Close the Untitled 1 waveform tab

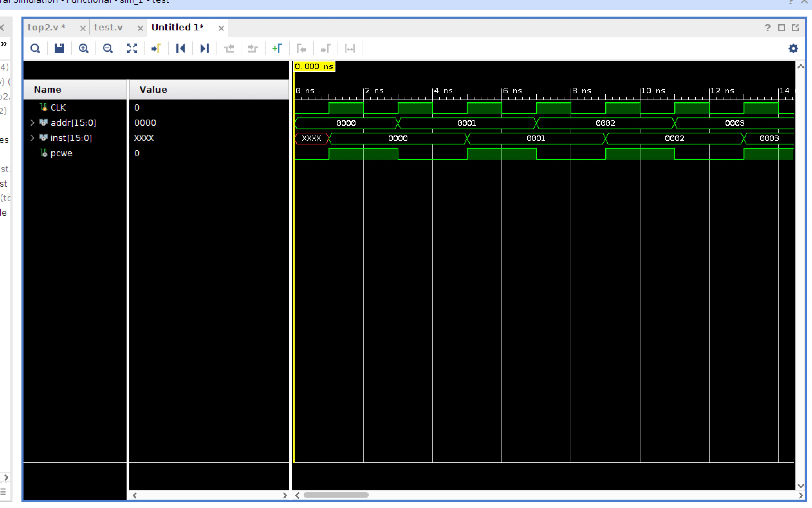pos(221,28)
